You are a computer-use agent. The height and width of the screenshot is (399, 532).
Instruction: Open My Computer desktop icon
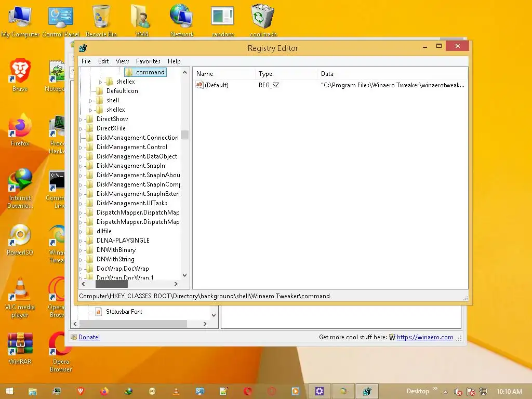tap(20, 21)
